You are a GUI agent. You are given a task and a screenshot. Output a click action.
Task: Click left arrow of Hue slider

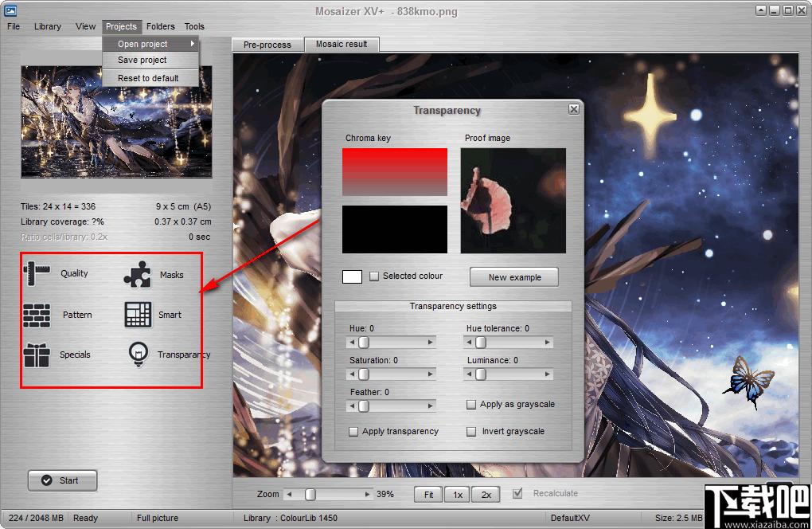pyautogui.click(x=352, y=342)
